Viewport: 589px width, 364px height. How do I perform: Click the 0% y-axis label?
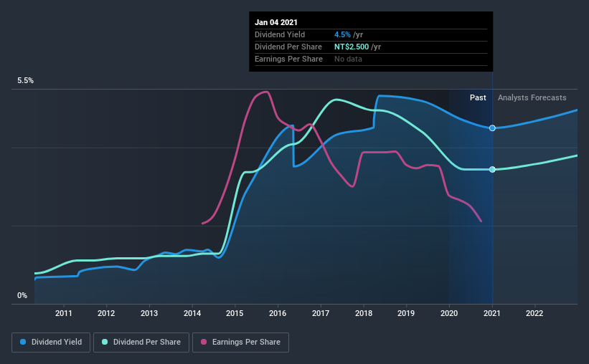pos(22,296)
